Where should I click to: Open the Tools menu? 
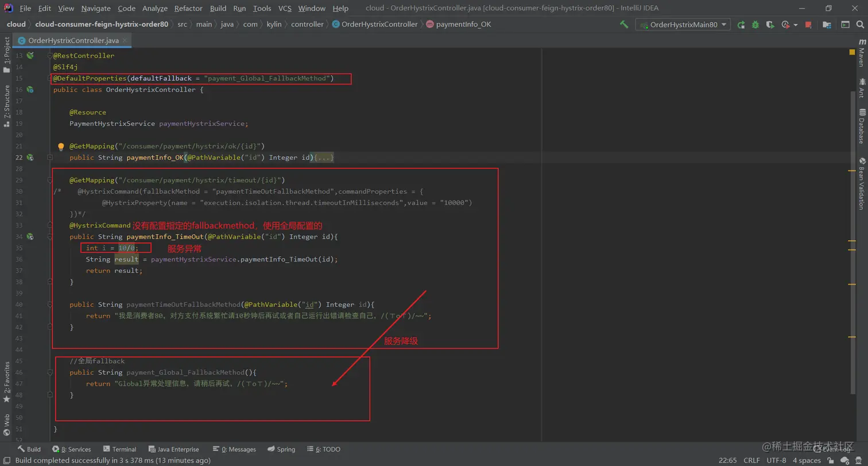point(262,8)
